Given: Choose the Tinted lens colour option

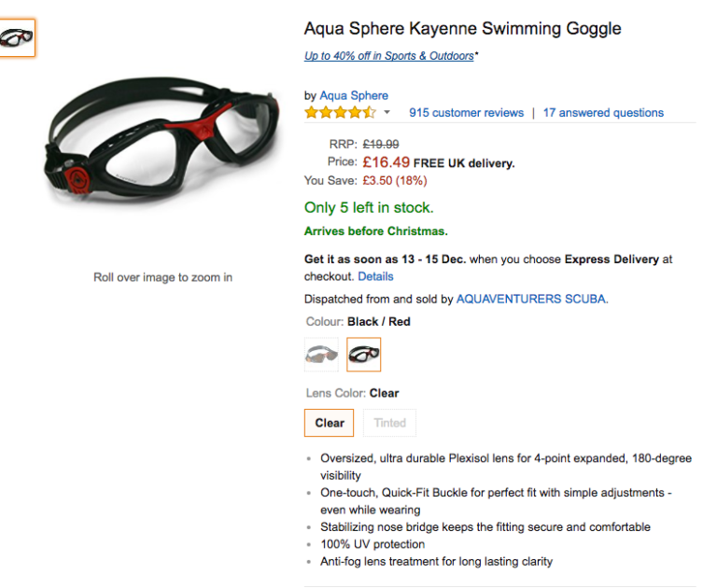Looking at the screenshot, I should pyautogui.click(x=389, y=423).
